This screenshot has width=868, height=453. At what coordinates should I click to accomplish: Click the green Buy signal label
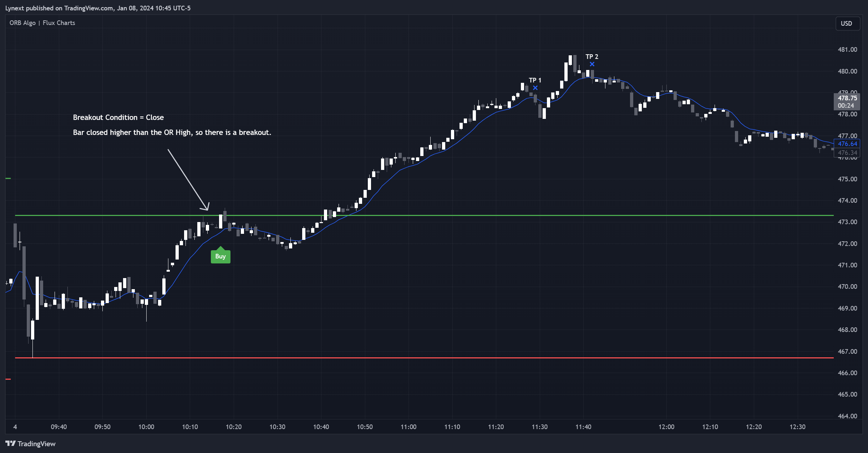pyautogui.click(x=220, y=256)
